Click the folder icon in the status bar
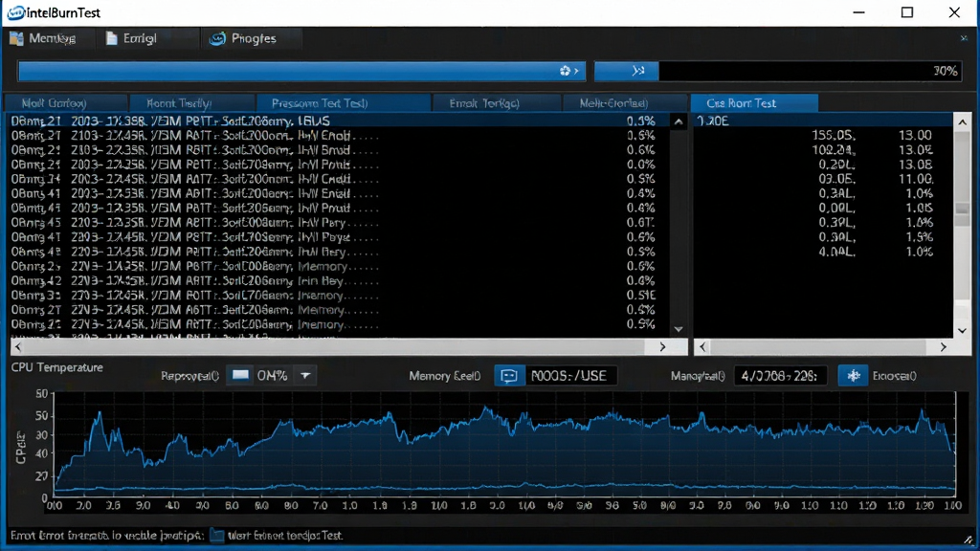The width and height of the screenshot is (980, 551). tap(217, 536)
